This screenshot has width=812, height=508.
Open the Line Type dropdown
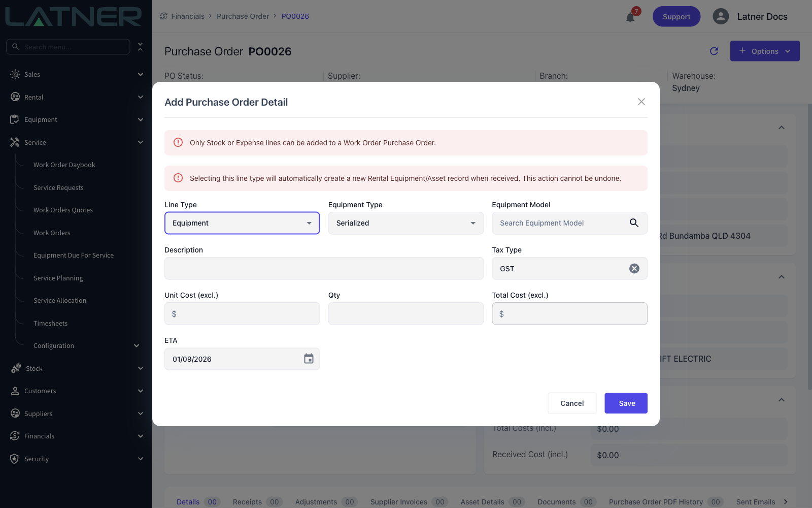[242, 223]
